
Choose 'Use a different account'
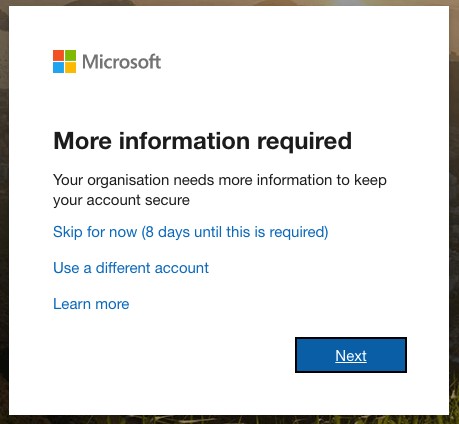[x=131, y=268]
